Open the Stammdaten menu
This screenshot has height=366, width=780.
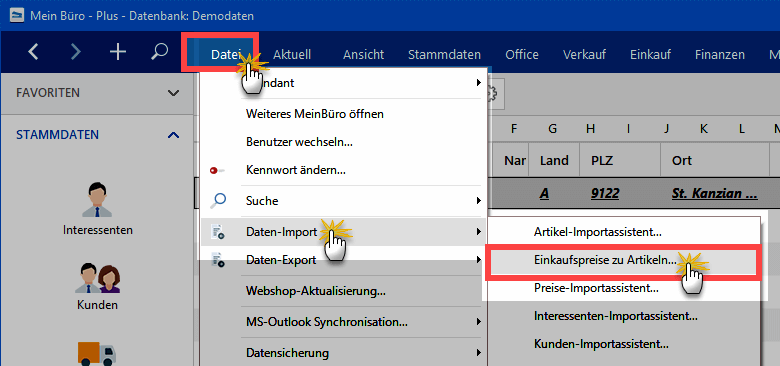click(444, 55)
